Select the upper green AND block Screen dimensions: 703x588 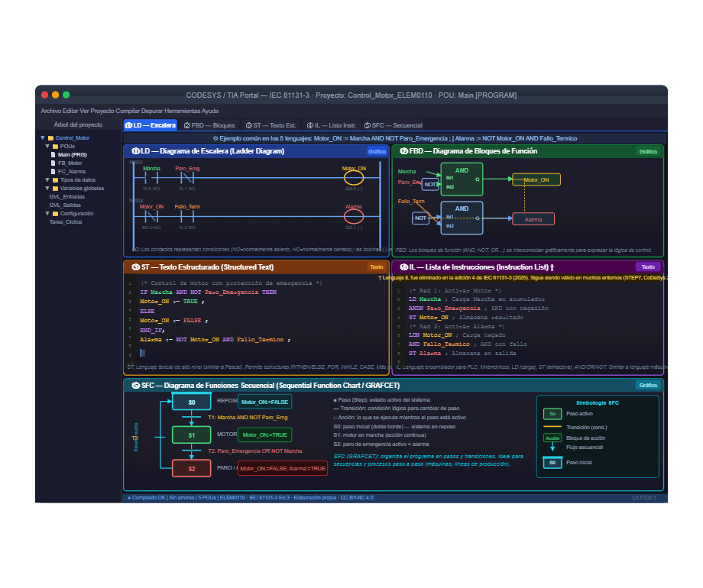click(462, 179)
